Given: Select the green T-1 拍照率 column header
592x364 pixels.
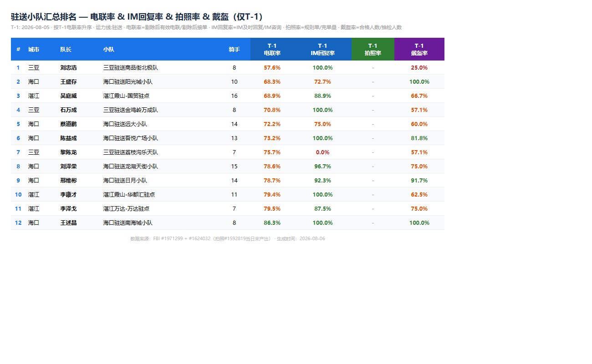Looking at the screenshot, I should 373,49.
